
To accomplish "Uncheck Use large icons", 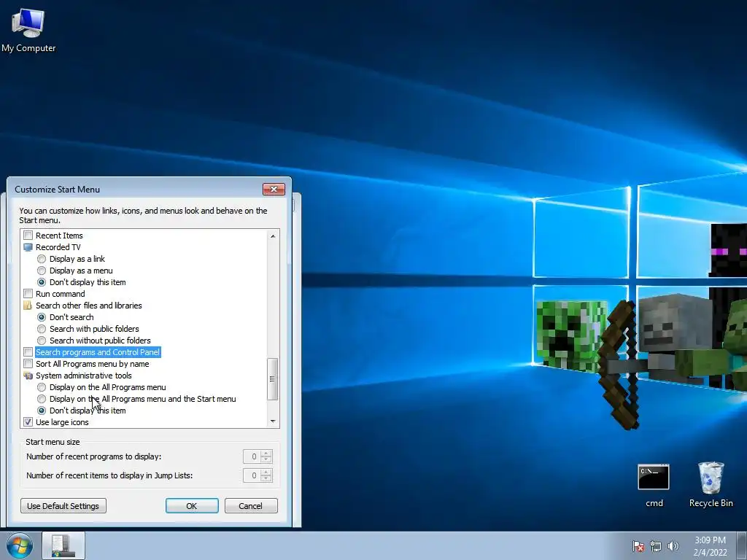I will [x=28, y=422].
